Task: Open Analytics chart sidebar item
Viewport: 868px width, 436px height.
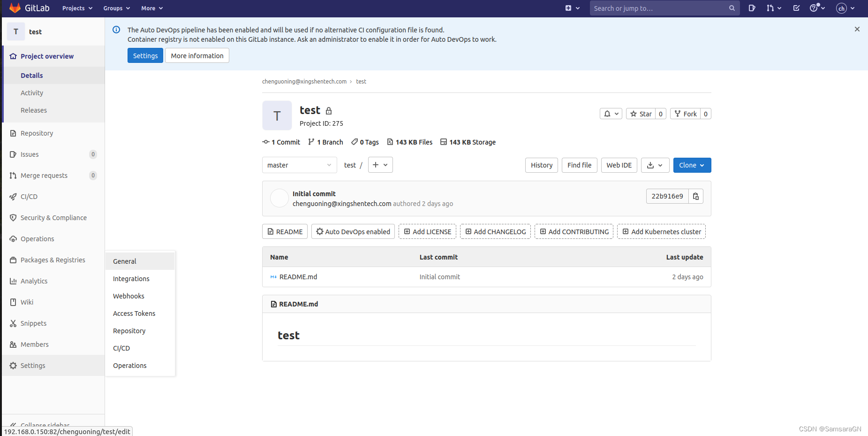Action: (x=53, y=281)
